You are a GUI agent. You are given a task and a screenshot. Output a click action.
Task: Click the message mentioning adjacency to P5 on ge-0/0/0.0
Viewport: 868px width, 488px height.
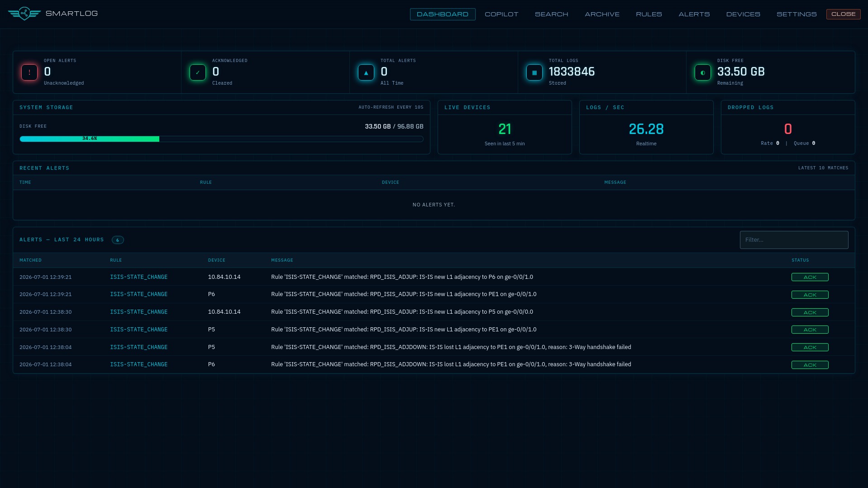point(402,312)
